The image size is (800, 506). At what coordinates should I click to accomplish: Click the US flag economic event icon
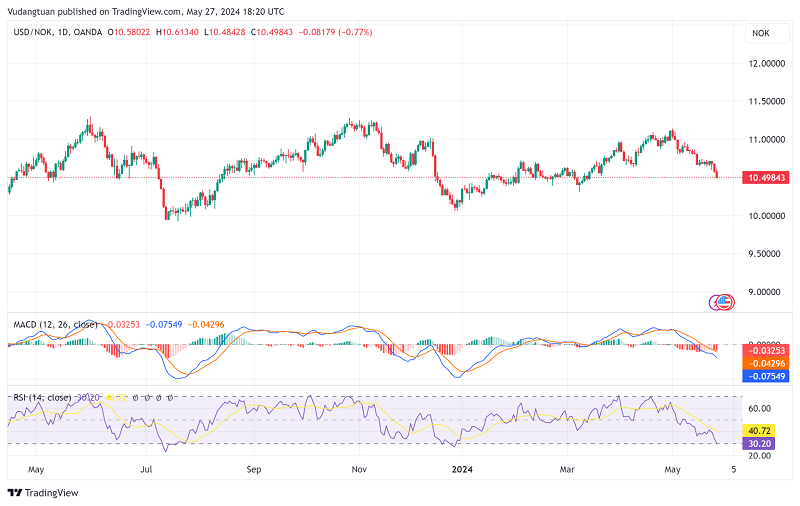727,300
